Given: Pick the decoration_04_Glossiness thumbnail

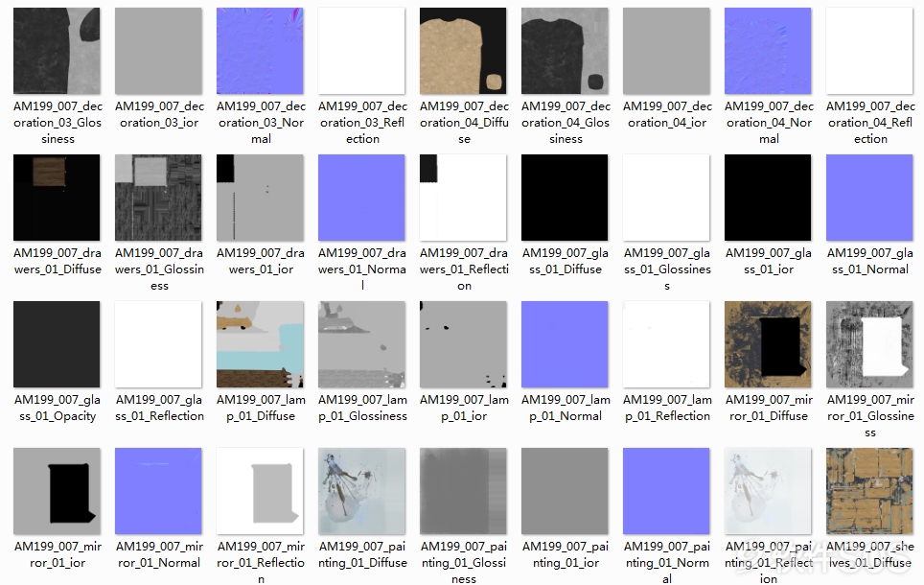Looking at the screenshot, I should [x=565, y=51].
